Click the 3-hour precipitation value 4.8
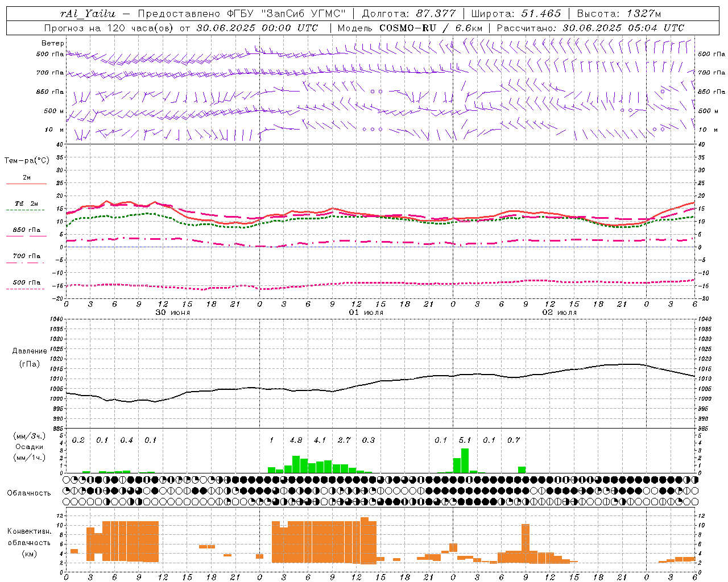Viewport: 728px width, 582px height. 296,440
